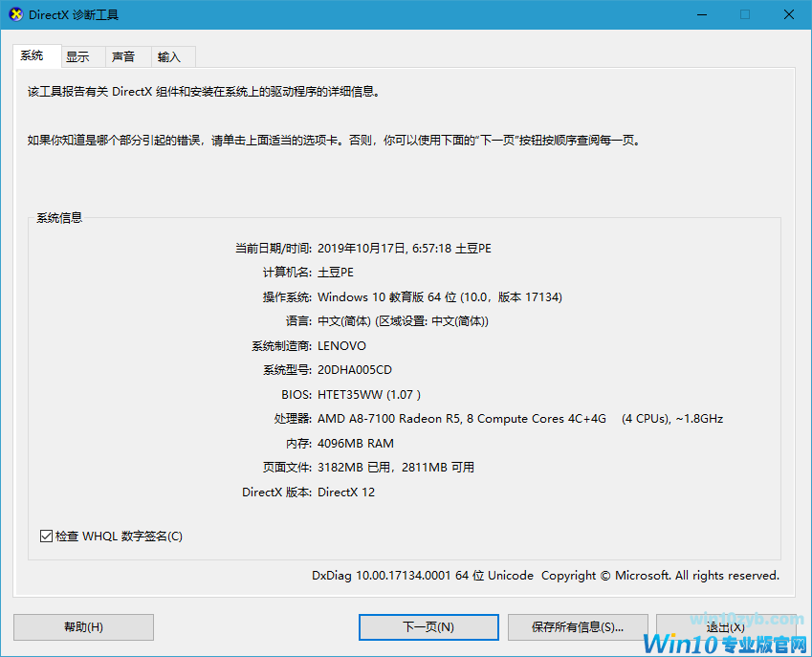Open help with the 帮助(H) button
The image size is (812, 657).
[x=83, y=627]
